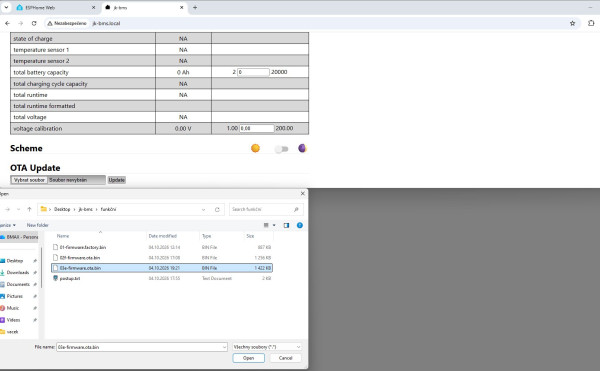This screenshot has width=600, height=371.
Task: Click voltage calibration input field
Action: pyautogui.click(x=257, y=129)
